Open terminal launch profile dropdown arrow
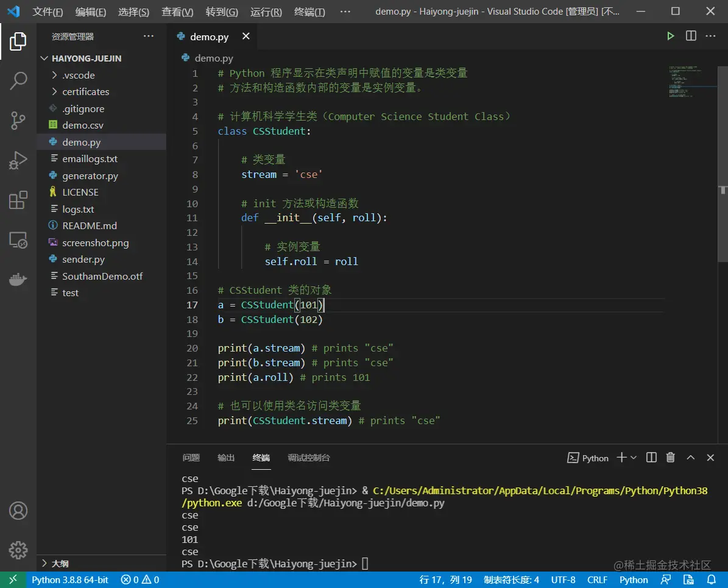 click(x=634, y=458)
